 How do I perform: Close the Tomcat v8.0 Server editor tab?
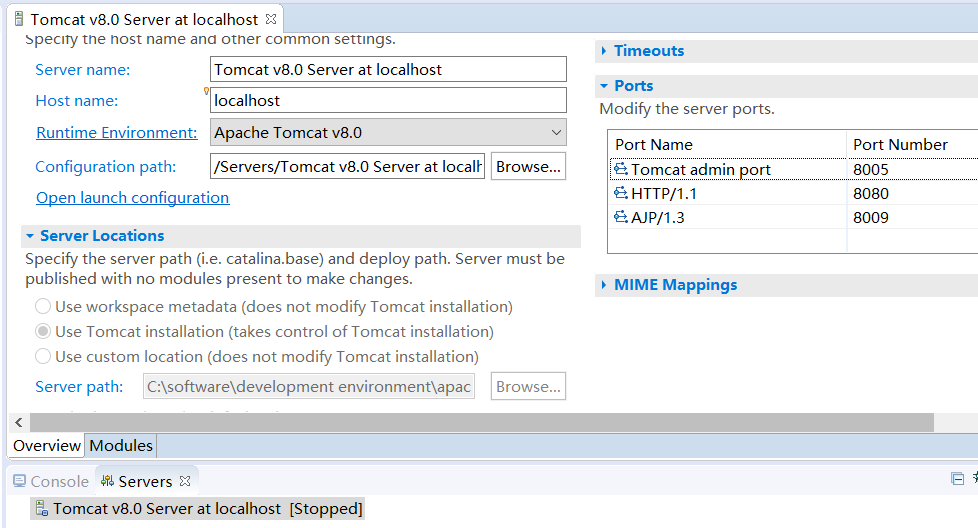(x=271, y=20)
